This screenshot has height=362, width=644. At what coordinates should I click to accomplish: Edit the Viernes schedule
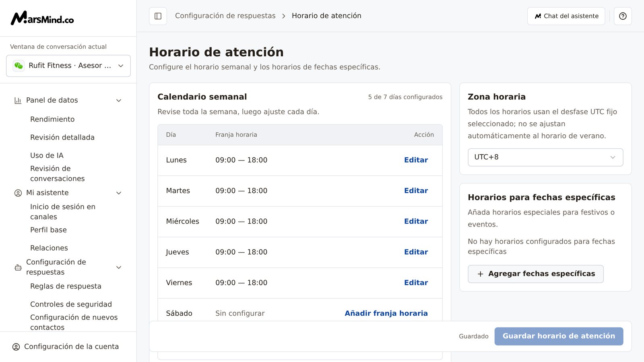click(416, 283)
